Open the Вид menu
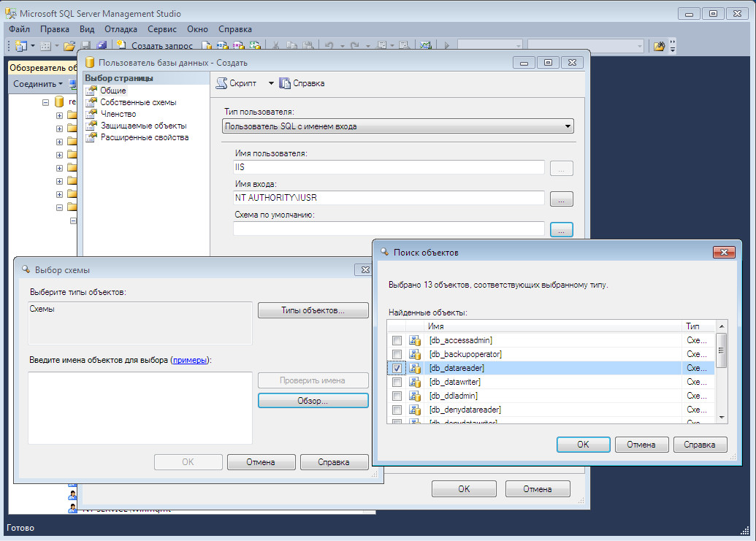Image resolution: width=756 pixels, height=541 pixels. (87, 29)
